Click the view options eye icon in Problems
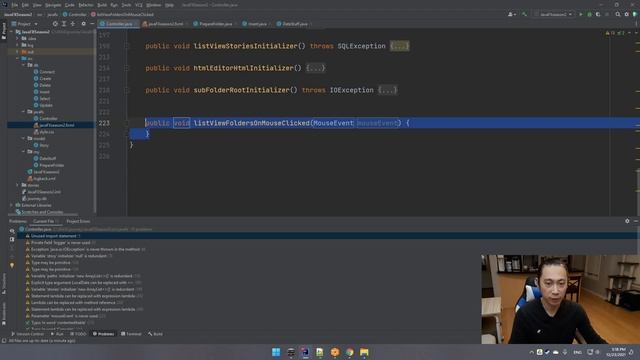Screen dimensions: 640x360 click(12, 231)
